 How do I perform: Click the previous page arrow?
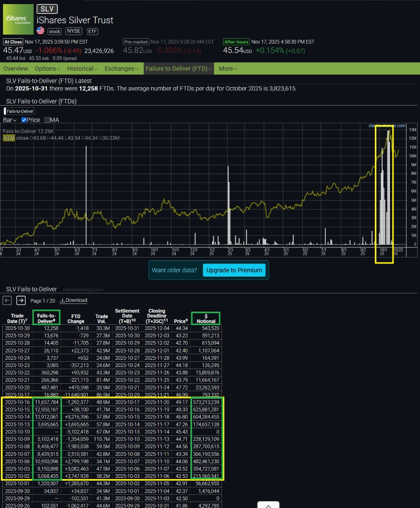pyautogui.click(x=7, y=301)
